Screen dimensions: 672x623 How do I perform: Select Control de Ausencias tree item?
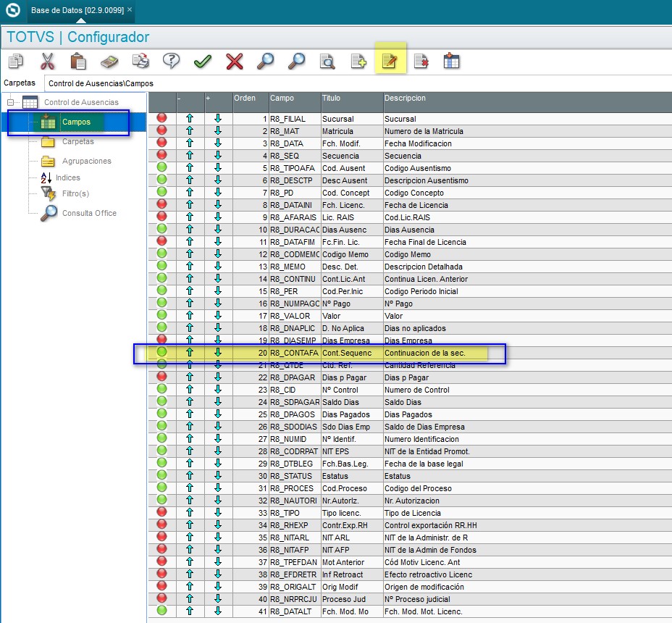pyautogui.click(x=81, y=102)
